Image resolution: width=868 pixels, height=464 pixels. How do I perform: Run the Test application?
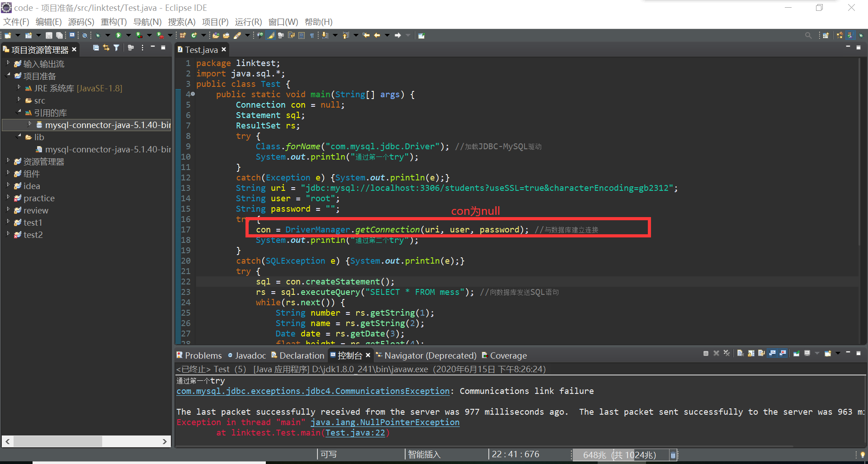[x=118, y=35]
